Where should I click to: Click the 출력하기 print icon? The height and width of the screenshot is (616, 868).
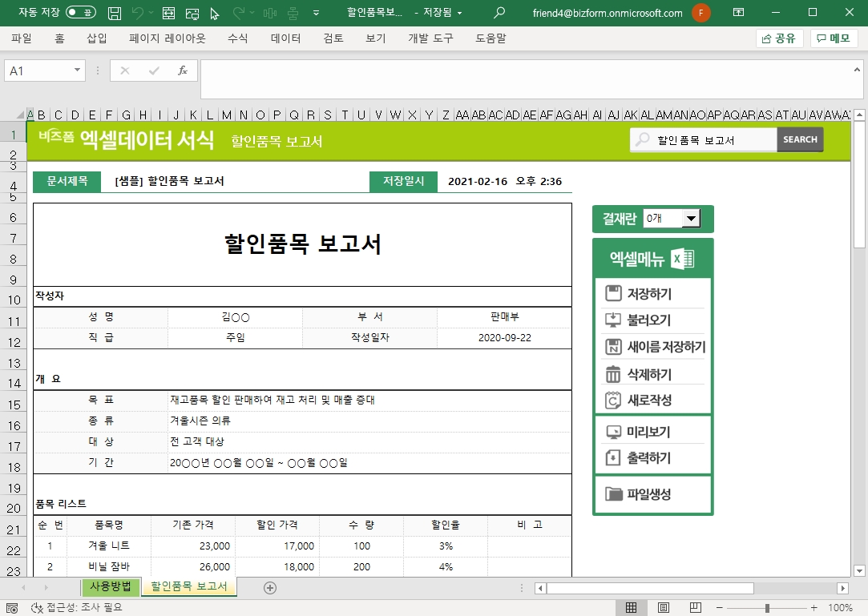(613, 458)
